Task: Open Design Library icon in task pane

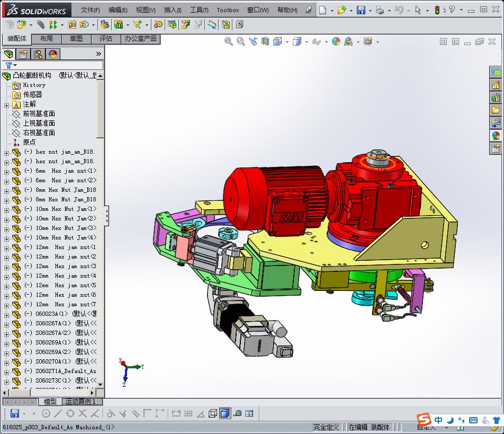Action: click(496, 98)
